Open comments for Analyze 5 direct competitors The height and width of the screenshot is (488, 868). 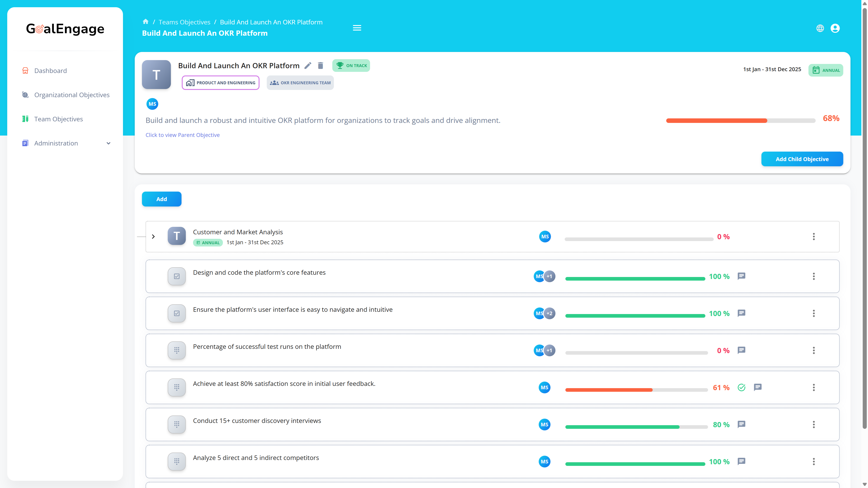pyautogui.click(x=741, y=461)
